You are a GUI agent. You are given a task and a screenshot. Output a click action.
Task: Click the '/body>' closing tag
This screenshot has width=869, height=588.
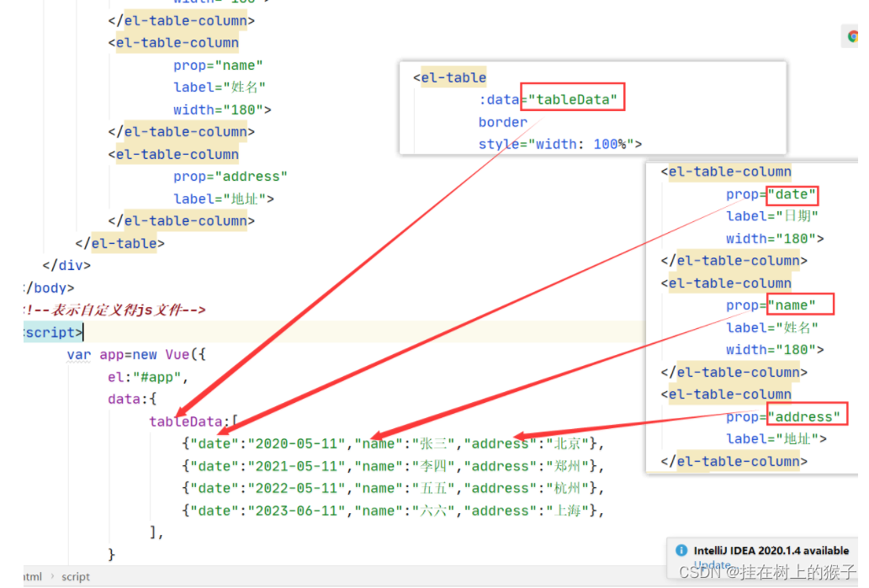point(49,288)
